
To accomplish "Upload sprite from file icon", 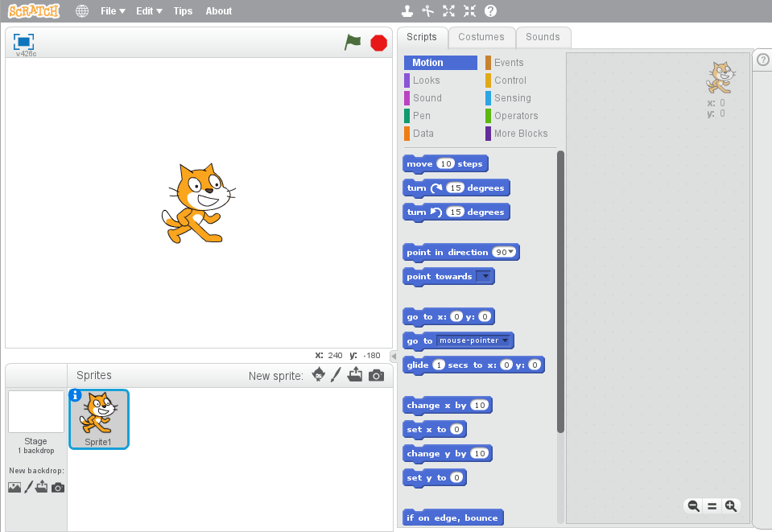I will [354, 375].
